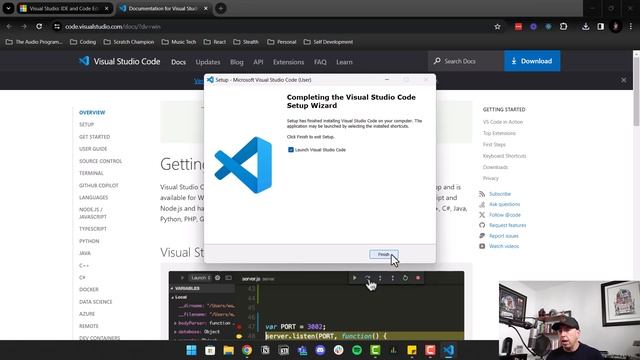Open DOCKER sidebar section
This screenshot has width=640, height=360.
[89, 289]
